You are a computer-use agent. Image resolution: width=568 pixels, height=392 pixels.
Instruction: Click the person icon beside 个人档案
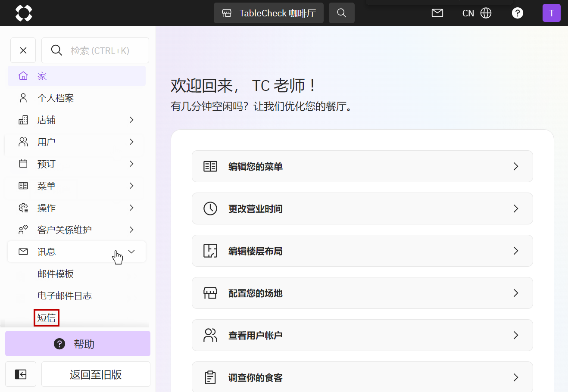click(x=23, y=98)
